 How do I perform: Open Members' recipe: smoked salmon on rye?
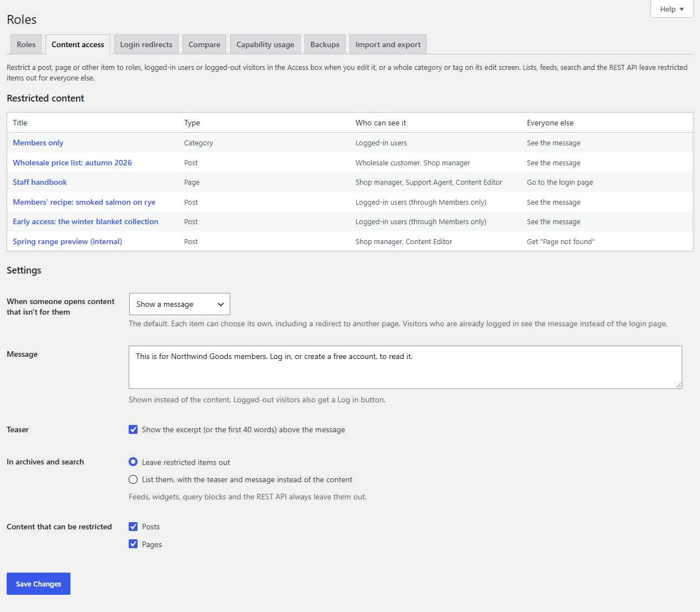(x=84, y=202)
